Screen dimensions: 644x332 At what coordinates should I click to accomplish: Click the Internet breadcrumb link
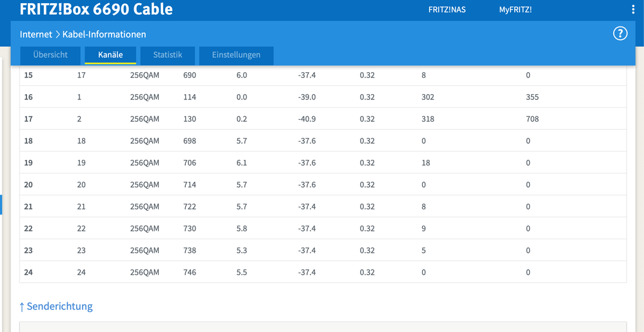[x=36, y=34]
